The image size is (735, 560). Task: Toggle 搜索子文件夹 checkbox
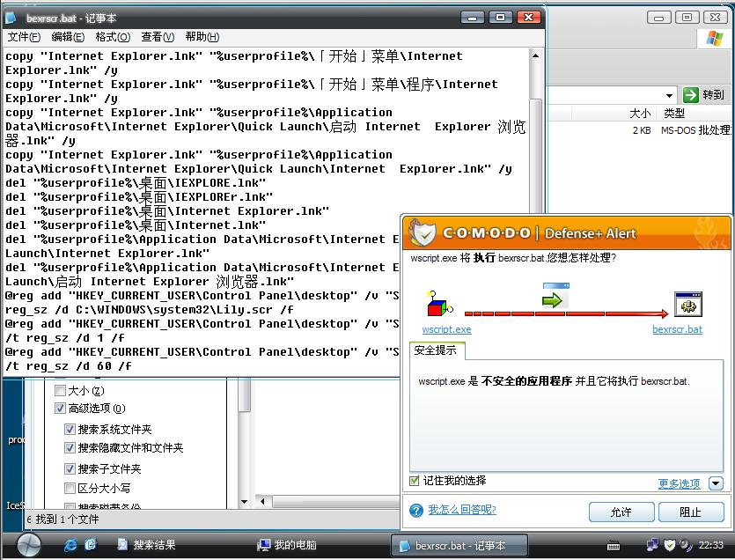(x=70, y=468)
